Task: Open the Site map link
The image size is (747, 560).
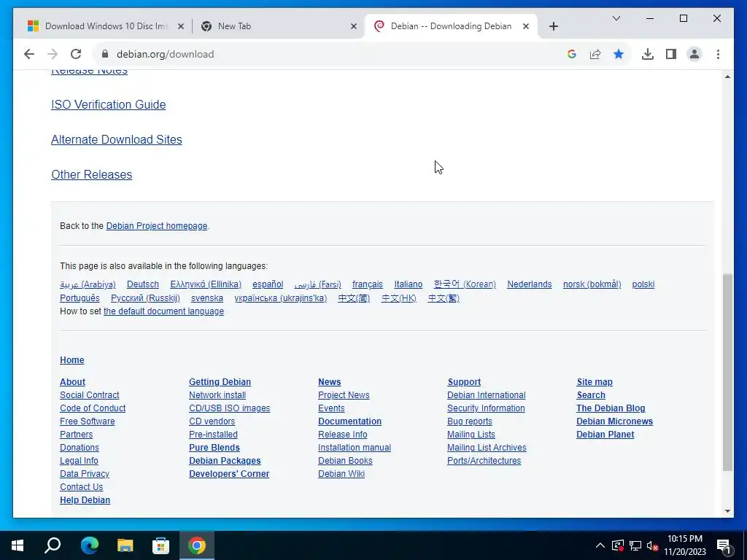Action: [595, 382]
